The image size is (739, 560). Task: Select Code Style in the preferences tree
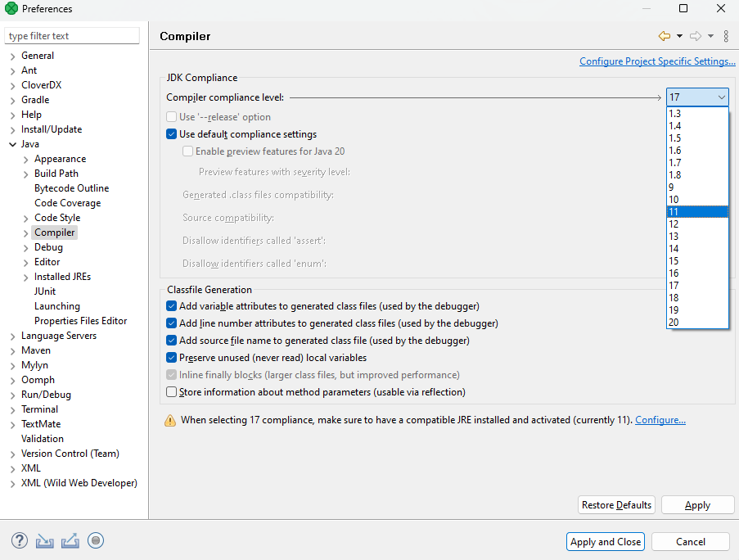(57, 217)
